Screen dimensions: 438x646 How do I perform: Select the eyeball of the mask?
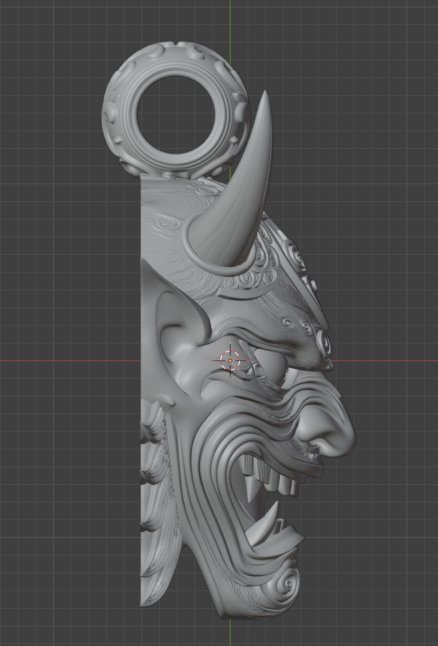pos(273,365)
